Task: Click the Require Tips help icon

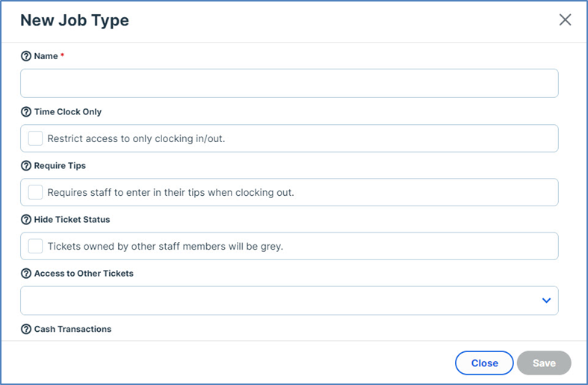Action: coord(26,165)
